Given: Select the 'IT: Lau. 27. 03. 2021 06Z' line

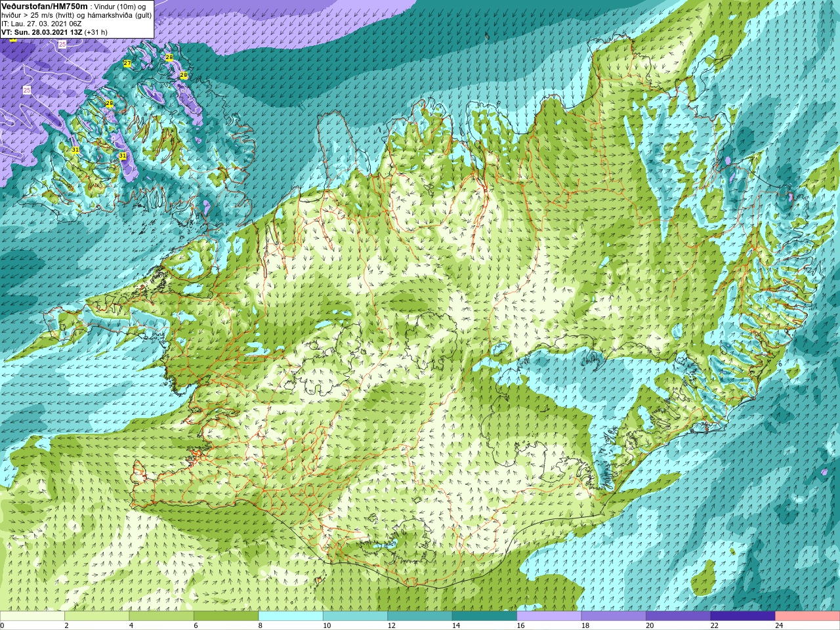Looking at the screenshot, I should pyautogui.click(x=41, y=24).
